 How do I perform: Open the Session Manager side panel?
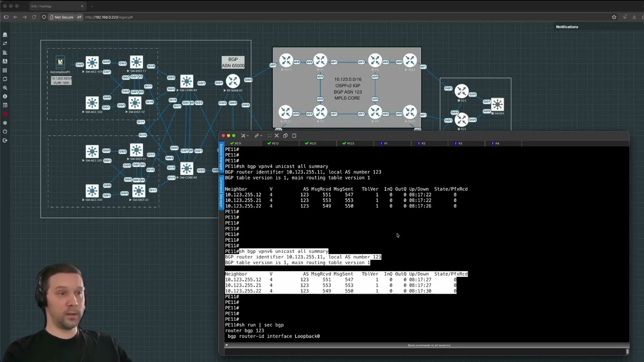click(x=221, y=157)
